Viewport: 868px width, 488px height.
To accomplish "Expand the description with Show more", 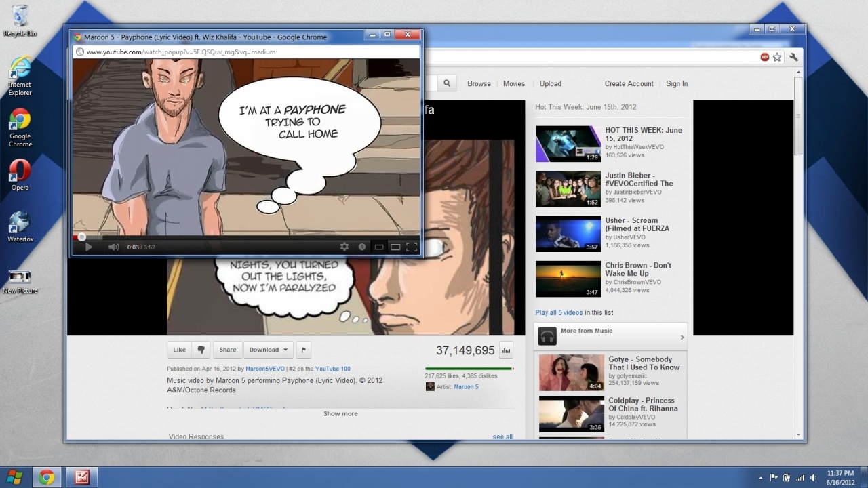I will point(340,414).
